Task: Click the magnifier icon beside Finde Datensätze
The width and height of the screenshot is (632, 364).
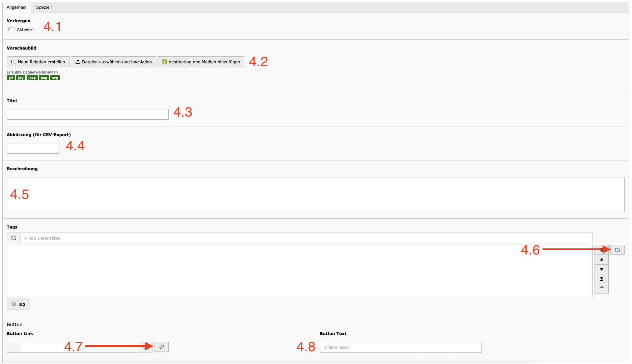Action: click(14, 238)
